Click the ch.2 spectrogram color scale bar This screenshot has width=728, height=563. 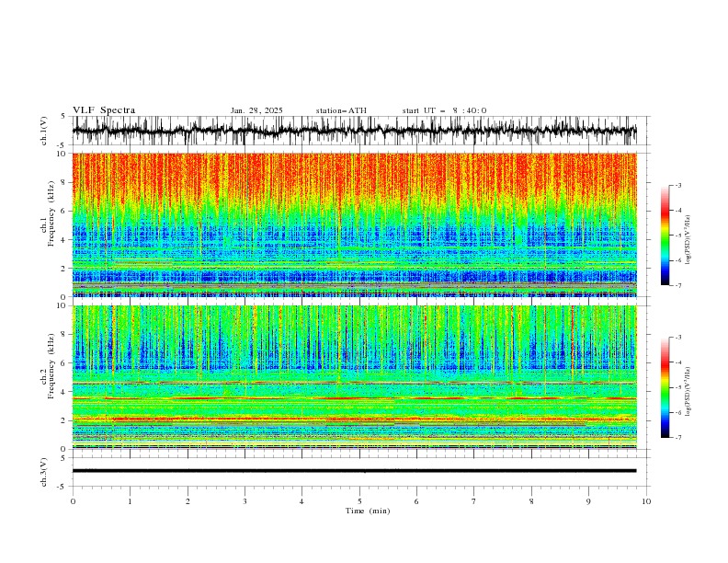click(x=665, y=387)
